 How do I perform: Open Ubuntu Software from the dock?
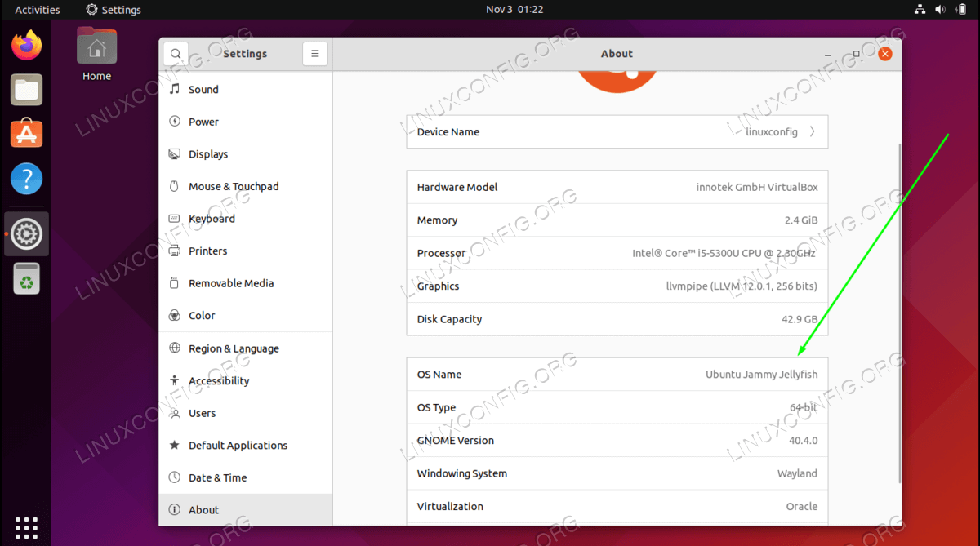click(26, 133)
